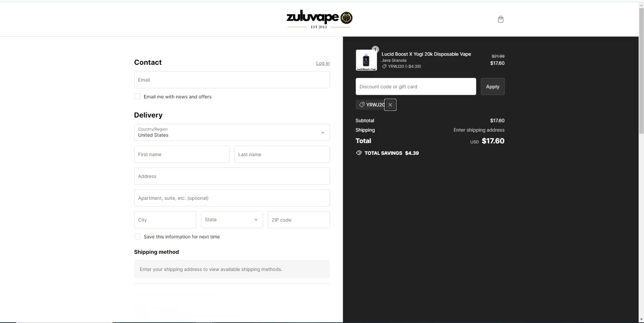The image size is (644, 323).
Task: Click the shipping methods notice box
Action: (x=232, y=269)
